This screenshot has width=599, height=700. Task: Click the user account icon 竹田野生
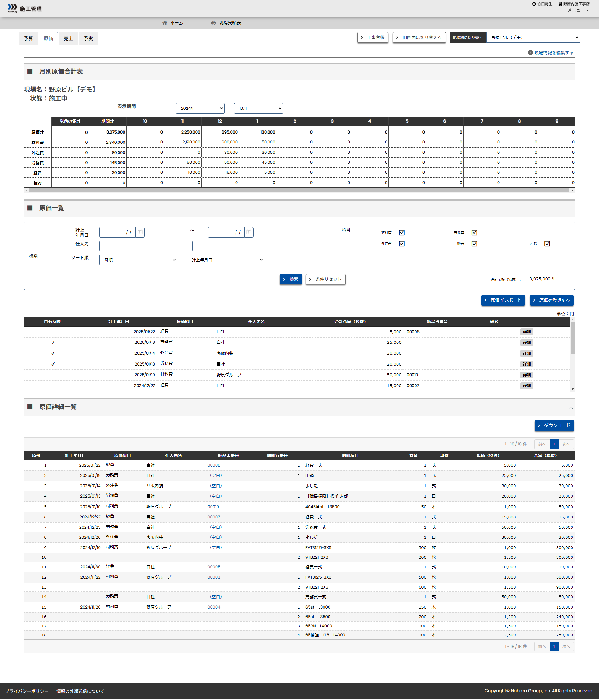point(534,4)
